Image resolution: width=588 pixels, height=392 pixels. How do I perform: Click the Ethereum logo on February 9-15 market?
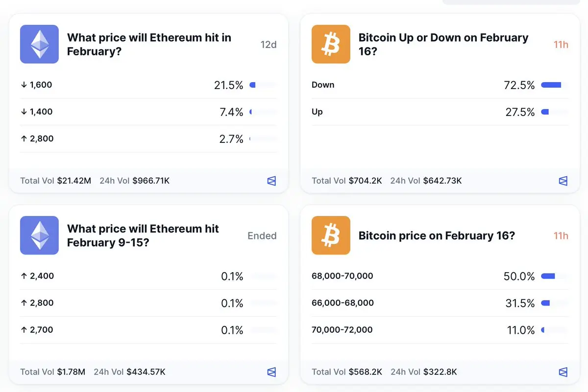[x=39, y=235]
